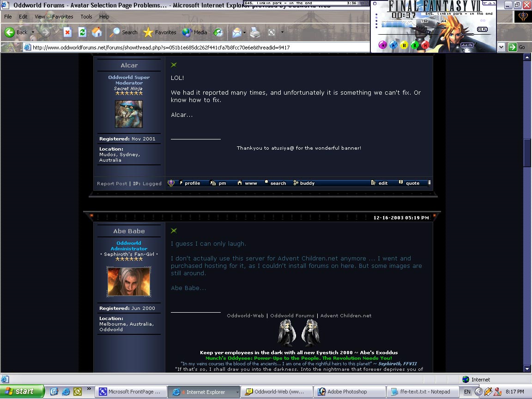The width and height of the screenshot is (532, 399).
Task: Open the Mail toolbar dropdown
Action: 244,33
